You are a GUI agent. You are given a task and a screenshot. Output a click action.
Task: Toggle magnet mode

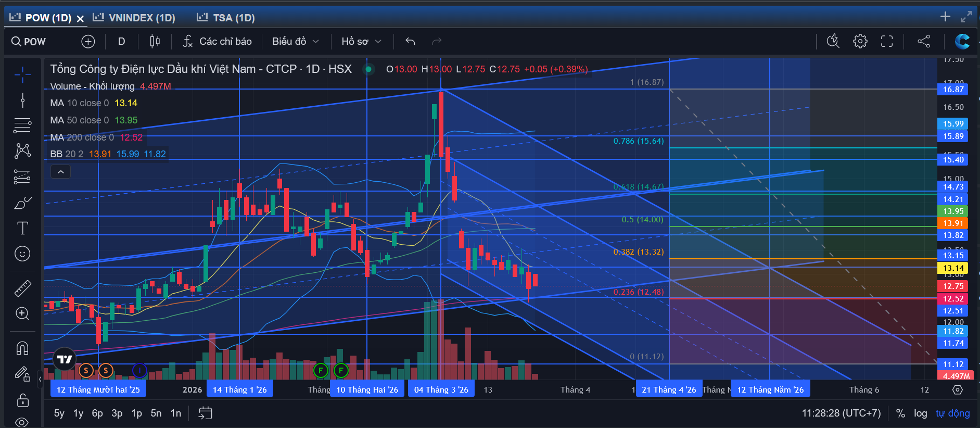pos(22,348)
